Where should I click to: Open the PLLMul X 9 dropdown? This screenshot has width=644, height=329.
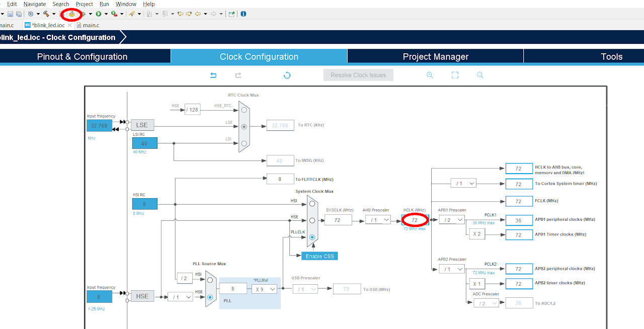point(265,289)
